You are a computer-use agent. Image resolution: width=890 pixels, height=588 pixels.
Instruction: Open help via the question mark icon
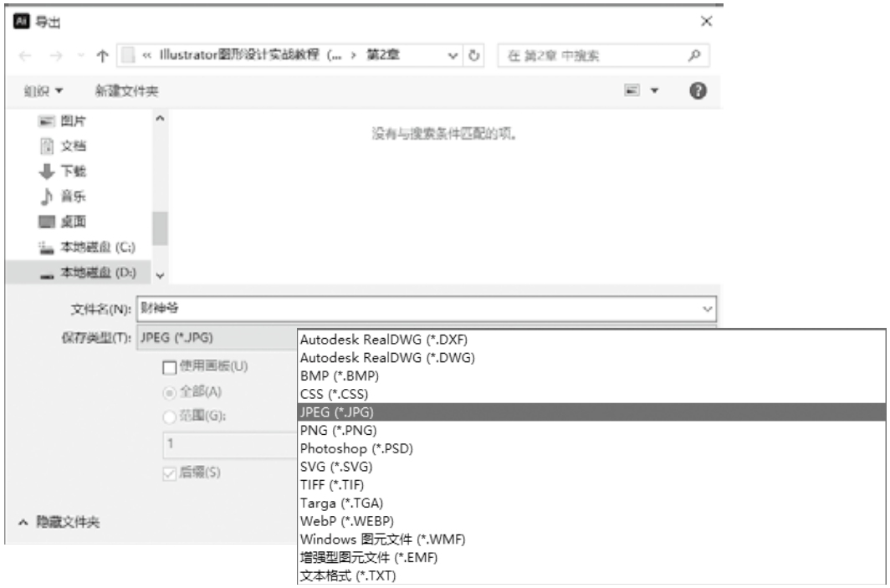coord(698,90)
